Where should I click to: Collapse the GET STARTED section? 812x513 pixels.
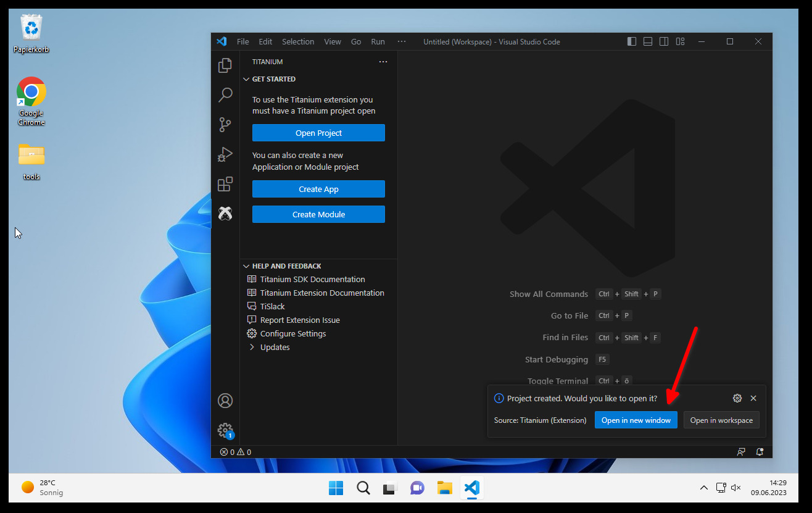coord(273,79)
